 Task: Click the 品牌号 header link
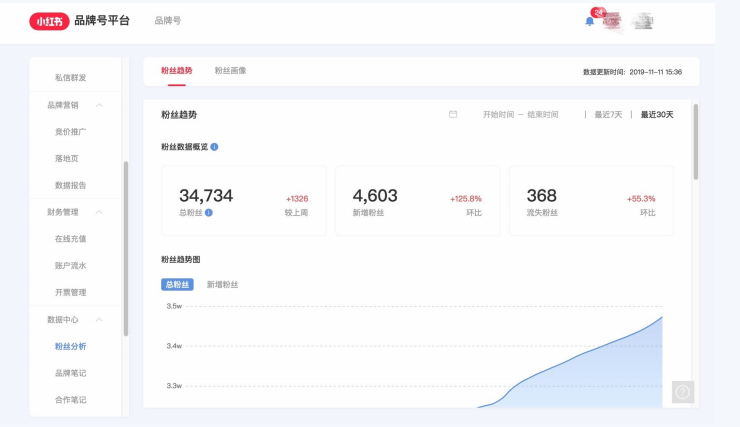click(168, 21)
